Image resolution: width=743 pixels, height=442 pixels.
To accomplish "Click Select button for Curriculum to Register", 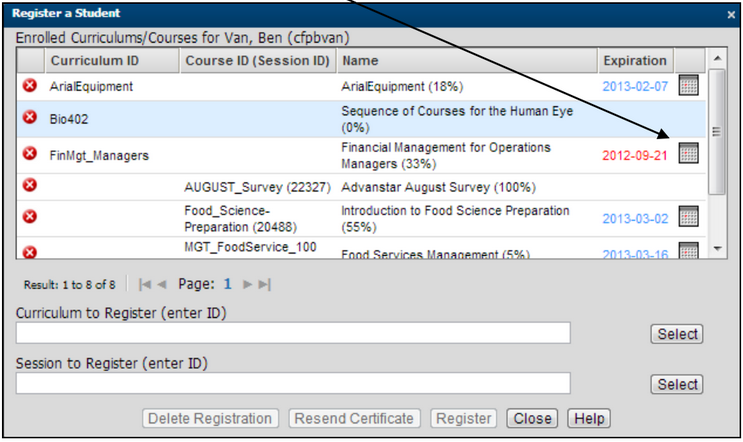I will (x=677, y=334).
